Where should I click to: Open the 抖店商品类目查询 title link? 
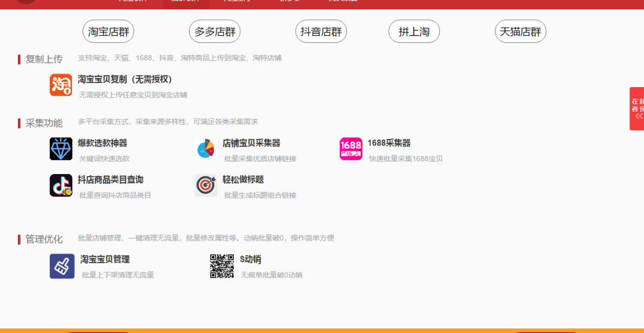111,179
